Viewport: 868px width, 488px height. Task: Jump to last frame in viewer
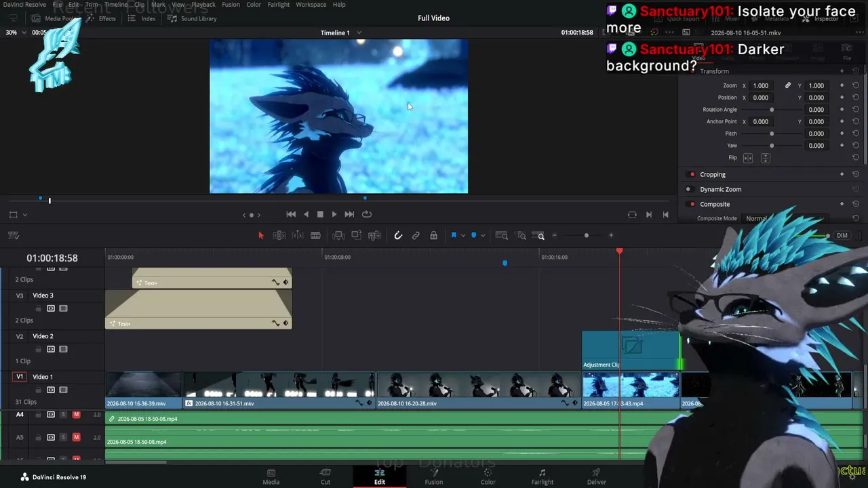tap(349, 214)
